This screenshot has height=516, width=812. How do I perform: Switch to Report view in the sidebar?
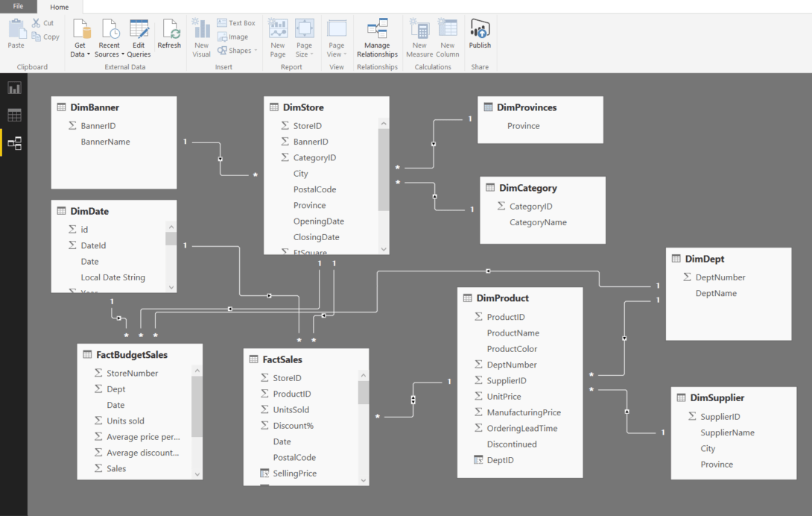(x=12, y=86)
